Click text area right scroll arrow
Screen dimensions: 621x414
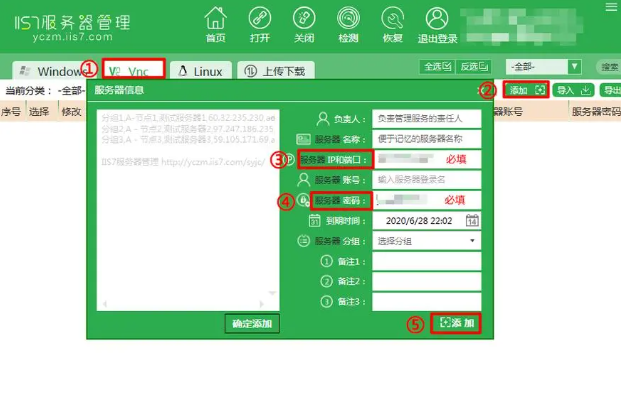[261, 304]
